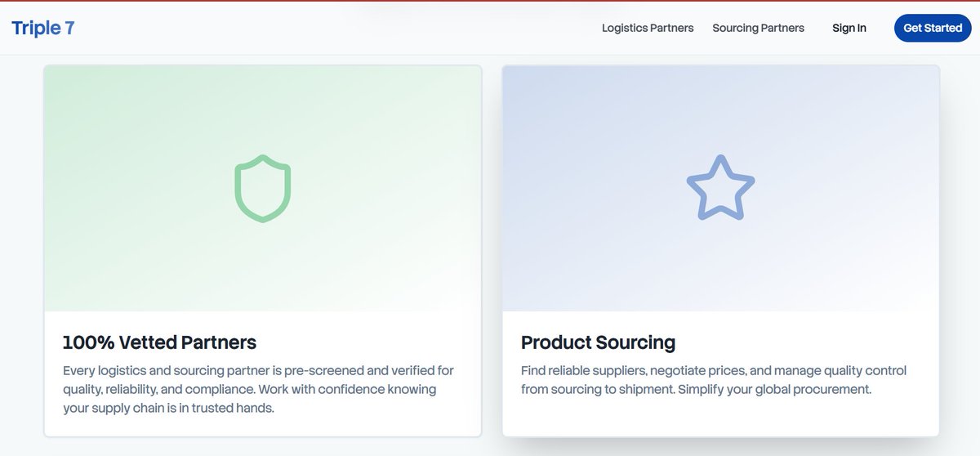Click the green shield icon

pyautogui.click(x=263, y=189)
